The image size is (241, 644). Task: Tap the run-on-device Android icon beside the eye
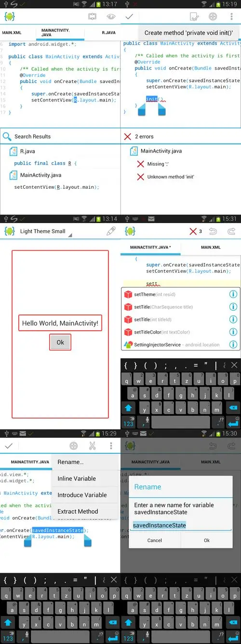[93, 16]
